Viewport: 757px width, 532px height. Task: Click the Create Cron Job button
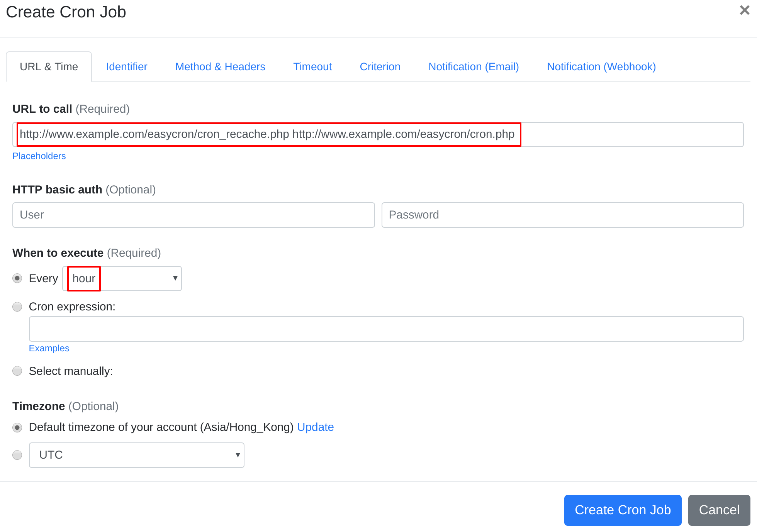click(x=623, y=509)
